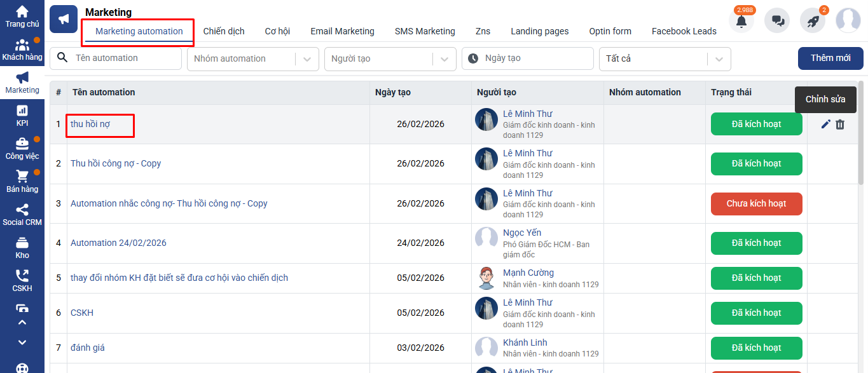Click the pencil edit icon on first row
868x373 pixels.
tap(826, 125)
